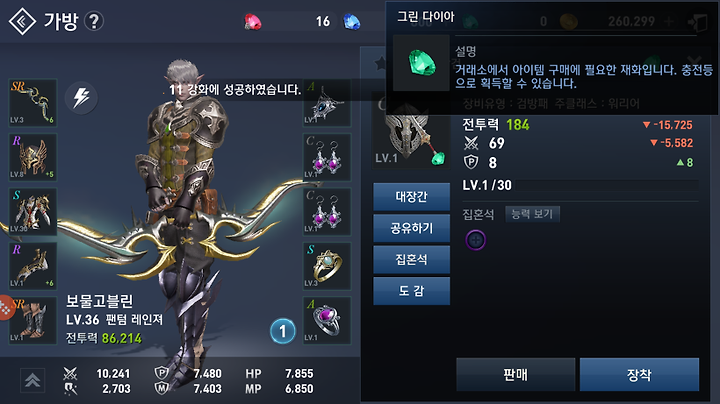The height and width of the screenshot is (404, 720).
Task: Select the SR bow weapon slot
Action: 33,103
